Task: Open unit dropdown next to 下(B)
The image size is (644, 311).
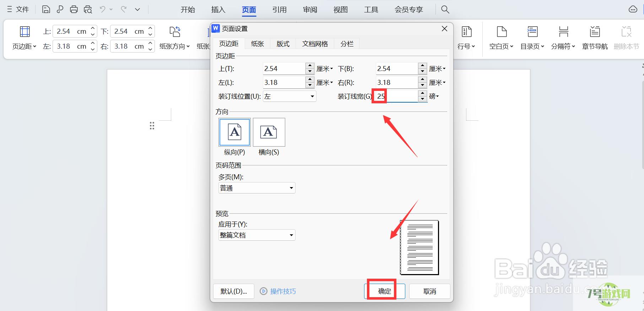Action: 437,69
